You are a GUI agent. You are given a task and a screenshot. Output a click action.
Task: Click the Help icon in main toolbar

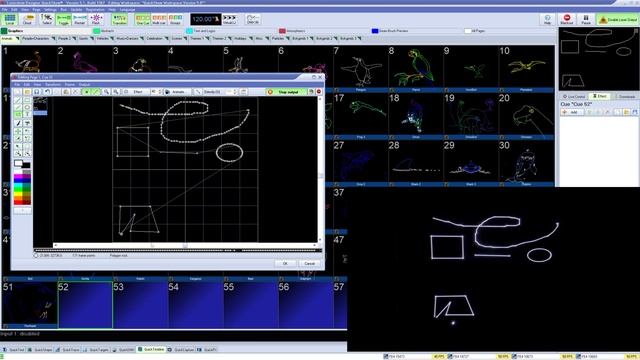547,19
